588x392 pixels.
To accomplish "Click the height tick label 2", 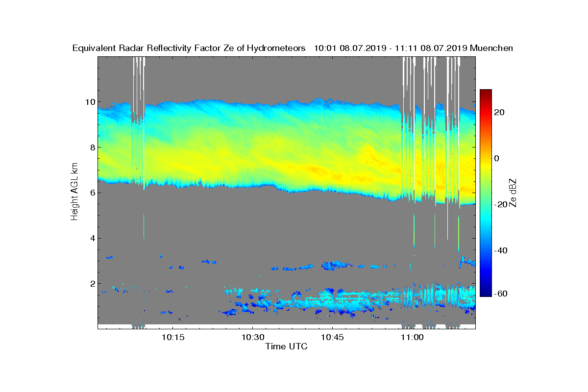I will coord(92,283).
